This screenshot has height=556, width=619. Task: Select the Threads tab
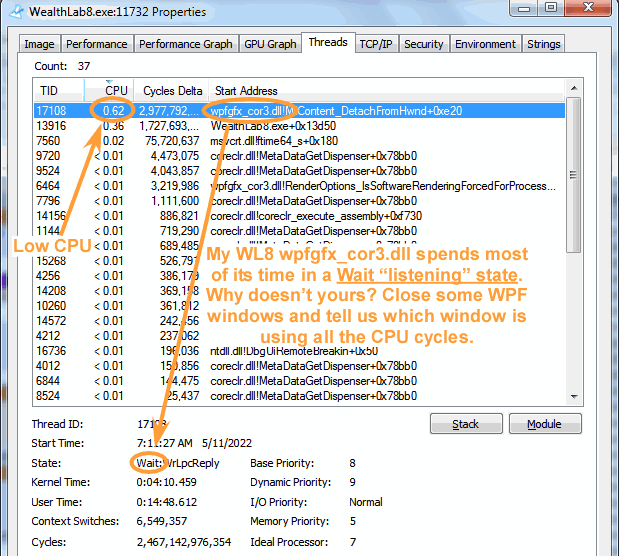328,42
